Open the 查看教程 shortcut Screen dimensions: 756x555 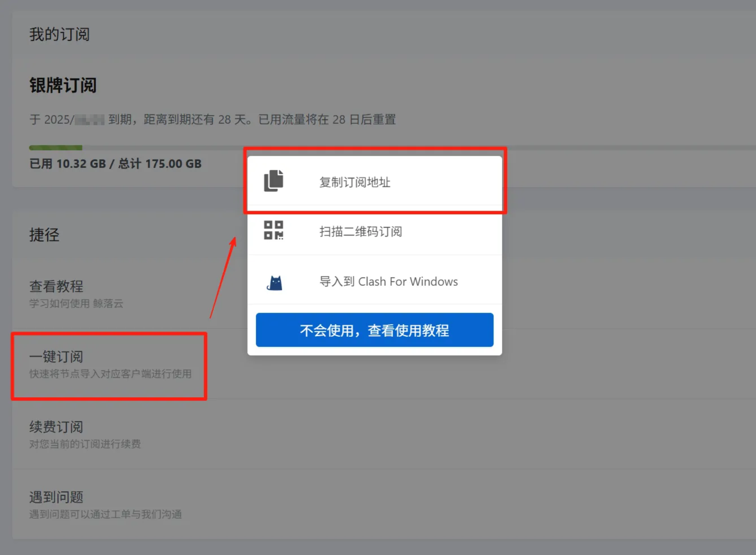[56, 286]
